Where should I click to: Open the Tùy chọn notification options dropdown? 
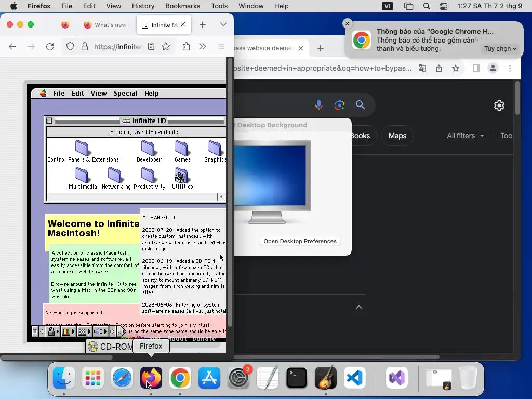point(500,48)
